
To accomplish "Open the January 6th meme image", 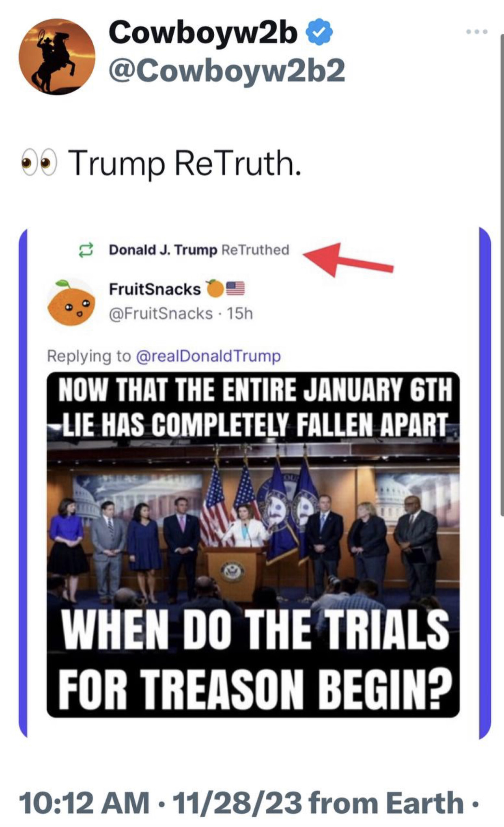I will point(253,544).
